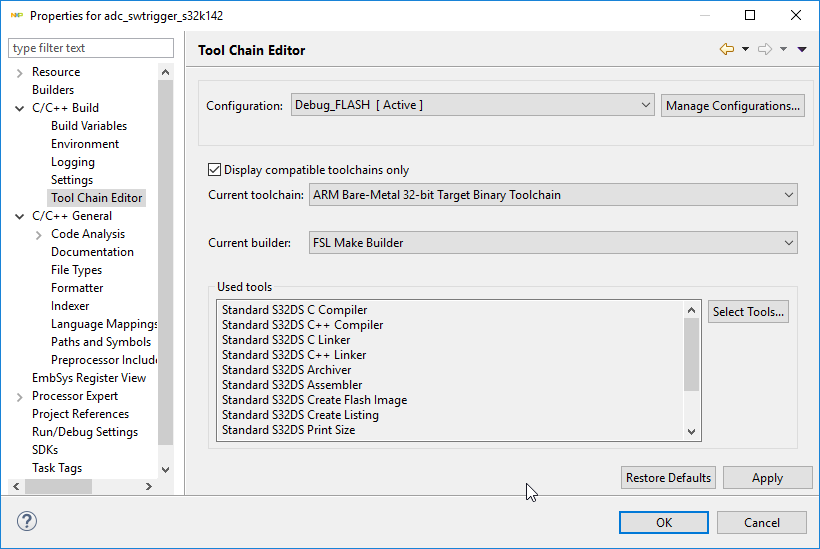Click the back navigation arrow icon
The image size is (820, 549).
pos(726,50)
